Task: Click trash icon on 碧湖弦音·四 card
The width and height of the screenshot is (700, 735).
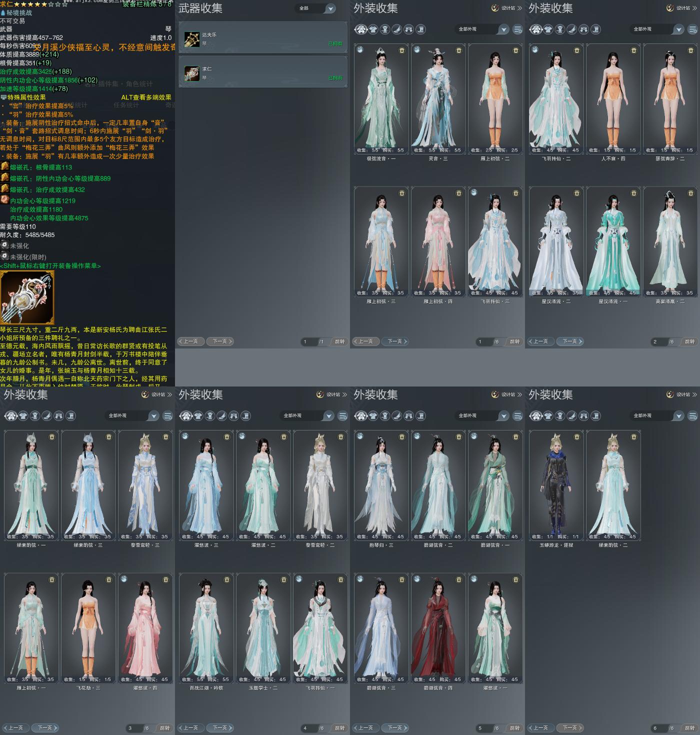Action: pos(458,579)
